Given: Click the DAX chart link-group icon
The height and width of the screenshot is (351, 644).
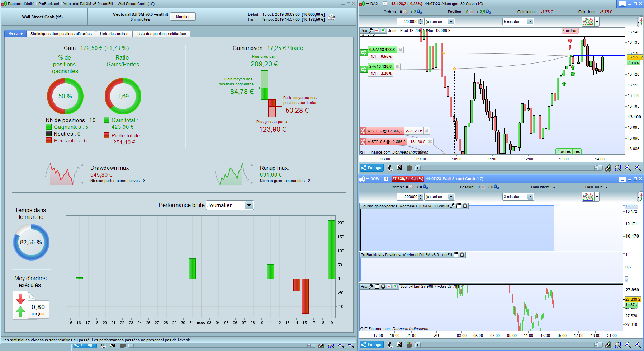Looking at the screenshot, I should click(390, 168).
